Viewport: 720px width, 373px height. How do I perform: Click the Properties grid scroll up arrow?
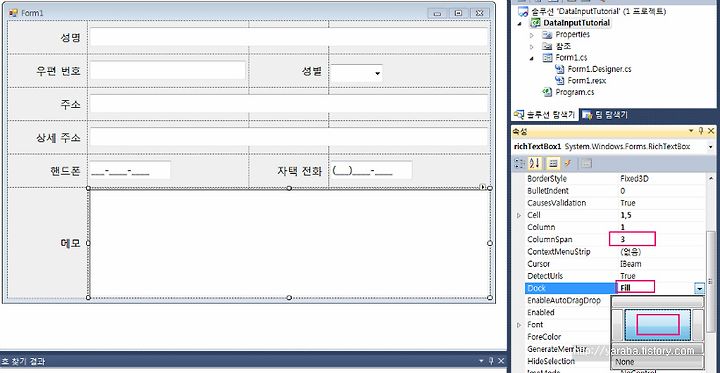tap(711, 177)
